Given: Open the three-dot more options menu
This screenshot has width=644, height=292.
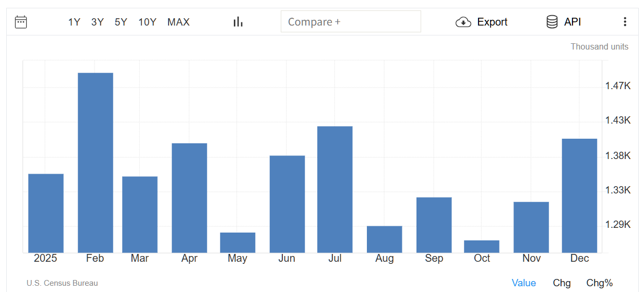Looking at the screenshot, I should (625, 22).
